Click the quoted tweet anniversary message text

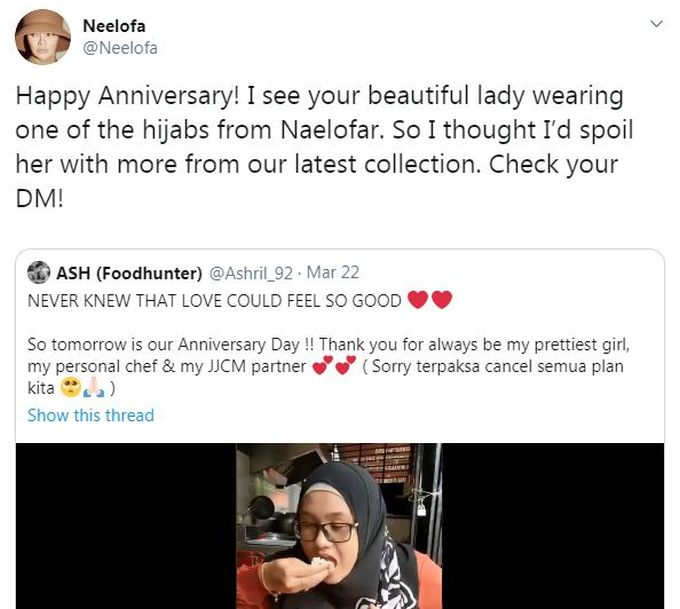[328, 366]
